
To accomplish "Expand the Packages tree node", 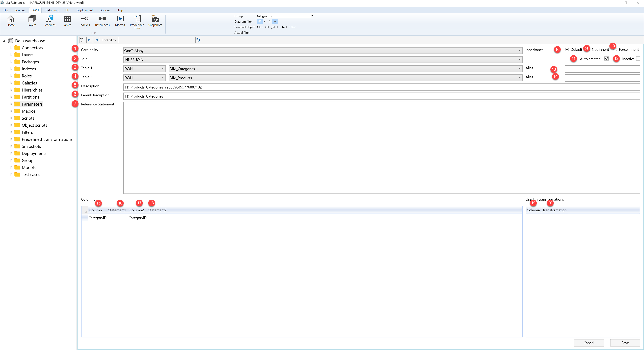I will click(x=11, y=62).
